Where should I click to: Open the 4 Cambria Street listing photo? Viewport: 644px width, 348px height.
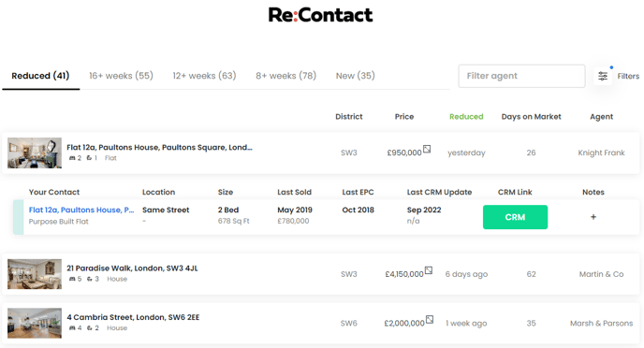tap(35, 323)
